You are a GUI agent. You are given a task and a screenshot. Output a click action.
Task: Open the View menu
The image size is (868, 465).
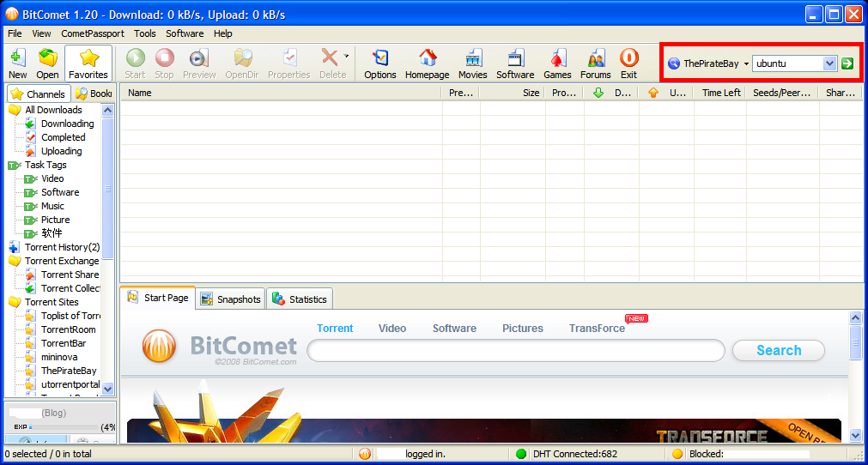click(x=41, y=33)
